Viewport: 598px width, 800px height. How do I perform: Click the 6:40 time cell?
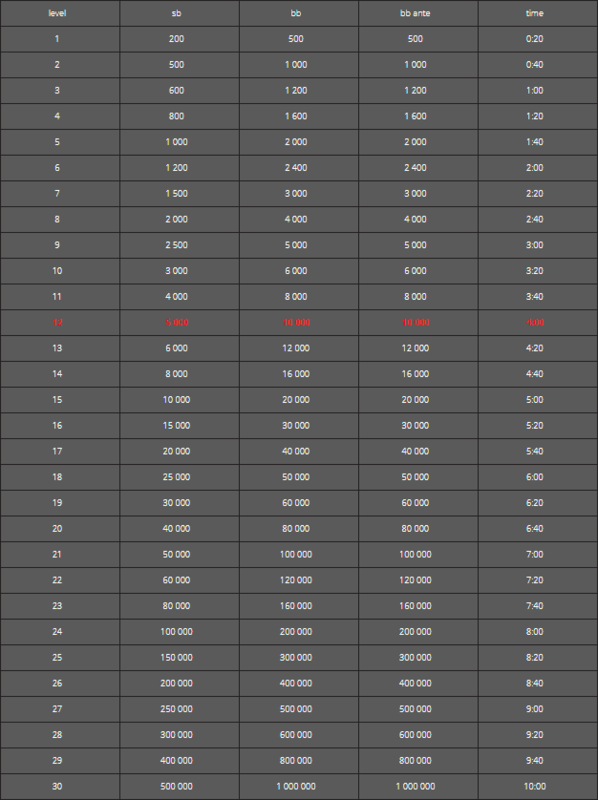[x=535, y=529]
